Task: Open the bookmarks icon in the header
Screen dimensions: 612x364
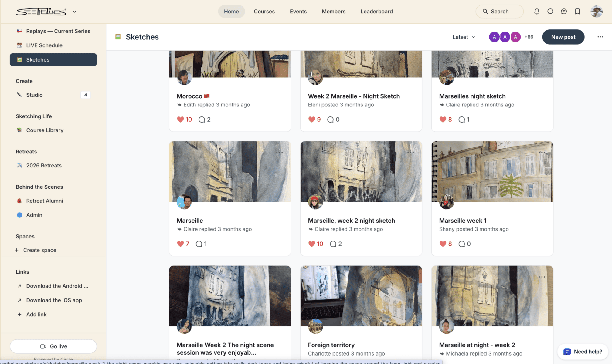Action: tap(577, 12)
